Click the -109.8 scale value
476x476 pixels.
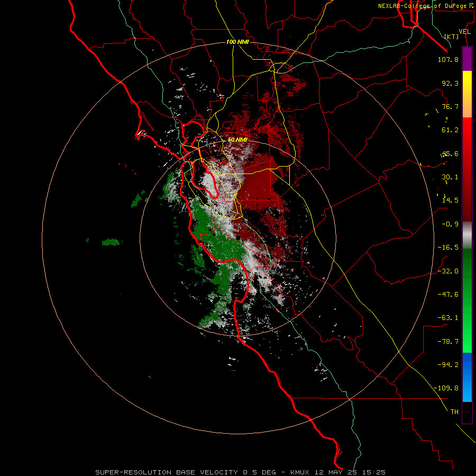click(446, 388)
